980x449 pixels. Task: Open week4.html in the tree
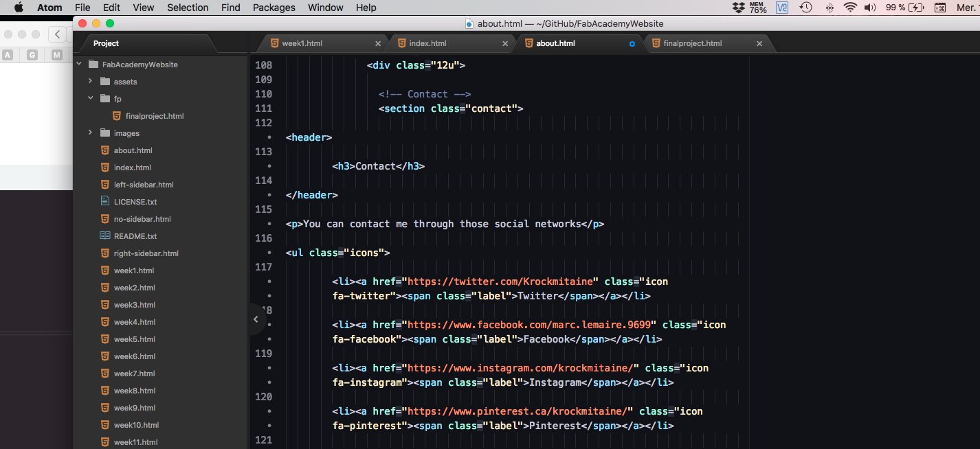pyautogui.click(x=135, y=322)
